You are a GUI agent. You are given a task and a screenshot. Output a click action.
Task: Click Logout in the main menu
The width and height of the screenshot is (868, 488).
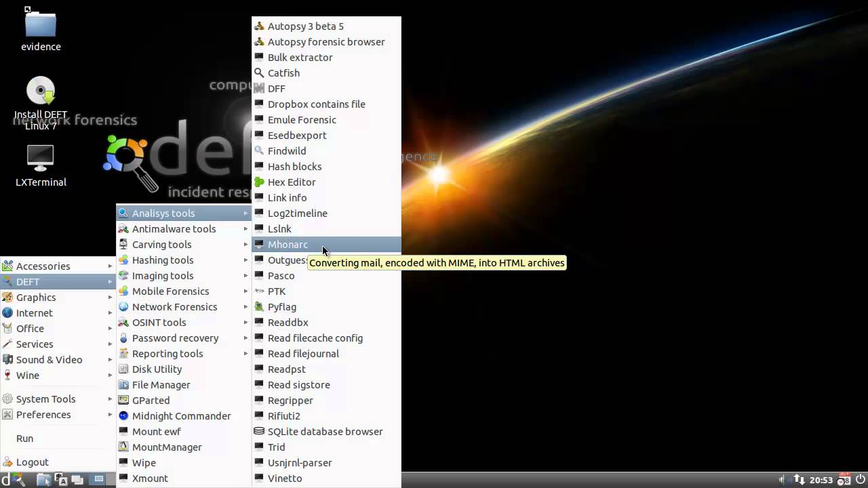tap(58, 462)
